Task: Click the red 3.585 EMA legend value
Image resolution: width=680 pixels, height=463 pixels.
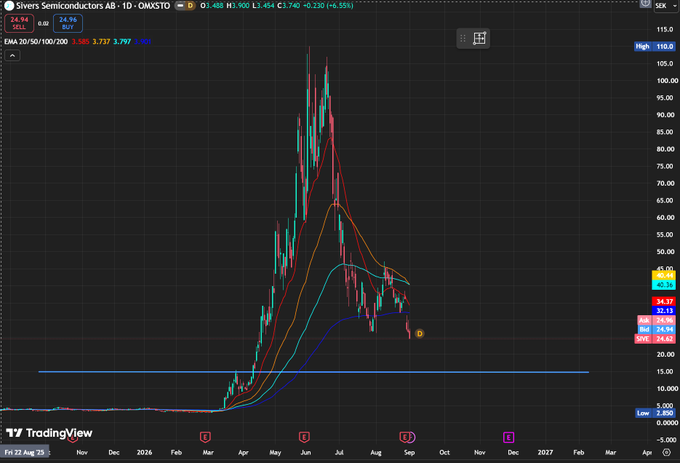Action: click(80, 42)
